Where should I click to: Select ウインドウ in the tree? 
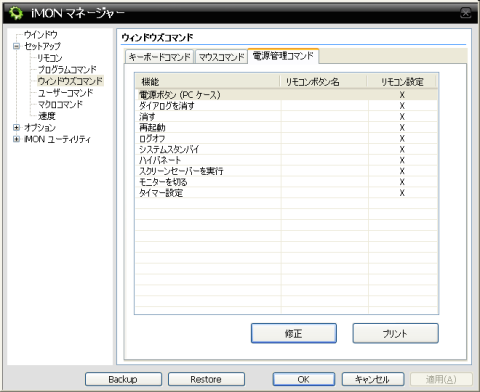[x=41, y=34]
